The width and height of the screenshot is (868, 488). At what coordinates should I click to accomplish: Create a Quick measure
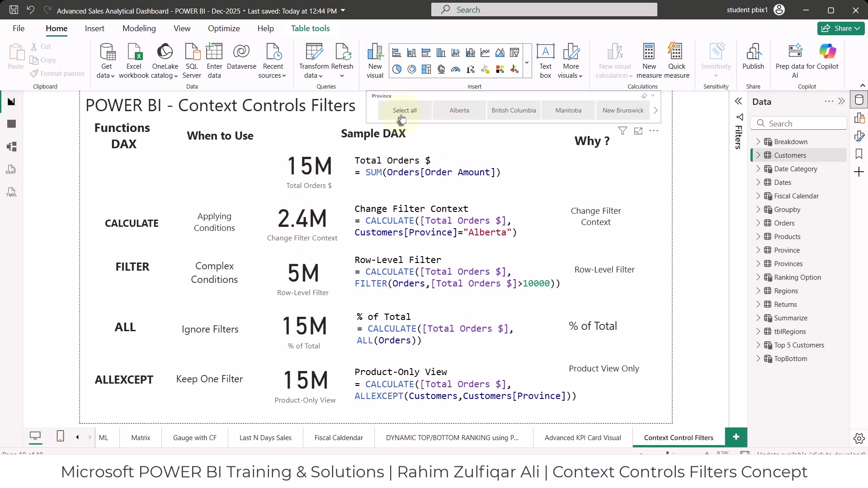(x=677, y=61)
